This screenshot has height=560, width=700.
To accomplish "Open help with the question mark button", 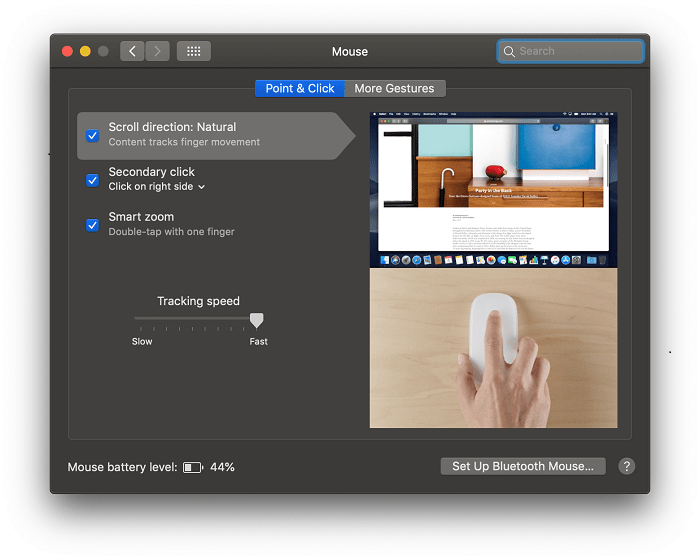I will pyautogui.click(x=626, y=467).
